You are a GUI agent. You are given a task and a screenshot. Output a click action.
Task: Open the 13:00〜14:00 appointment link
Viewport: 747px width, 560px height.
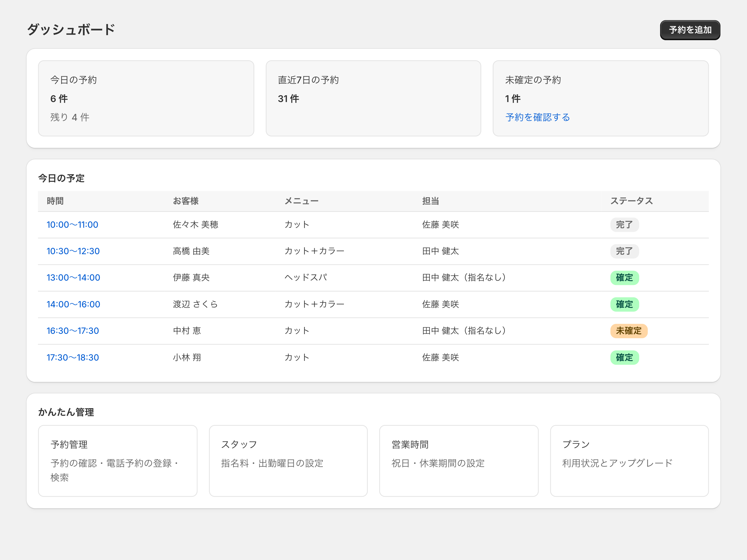[73, 278]
